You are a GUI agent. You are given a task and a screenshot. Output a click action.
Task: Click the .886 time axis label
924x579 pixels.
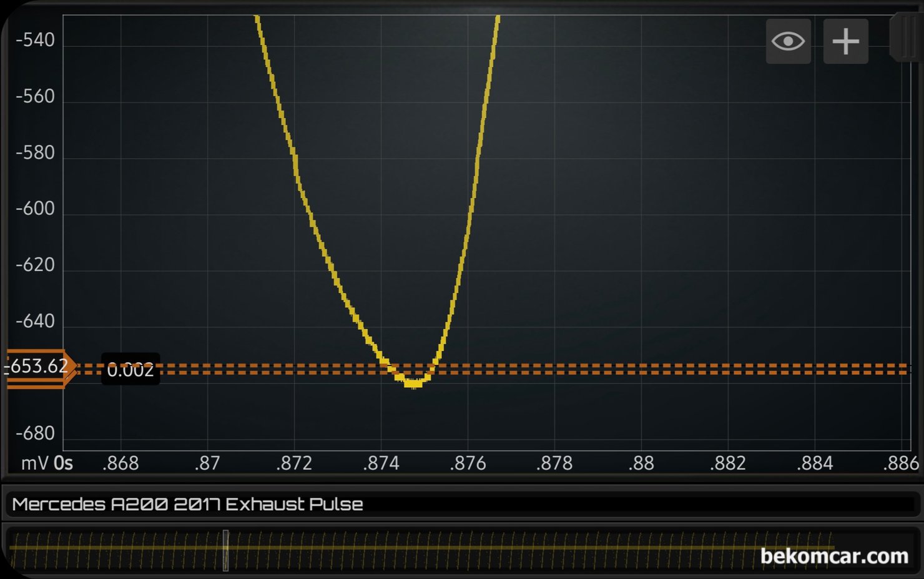coord(900,463)
